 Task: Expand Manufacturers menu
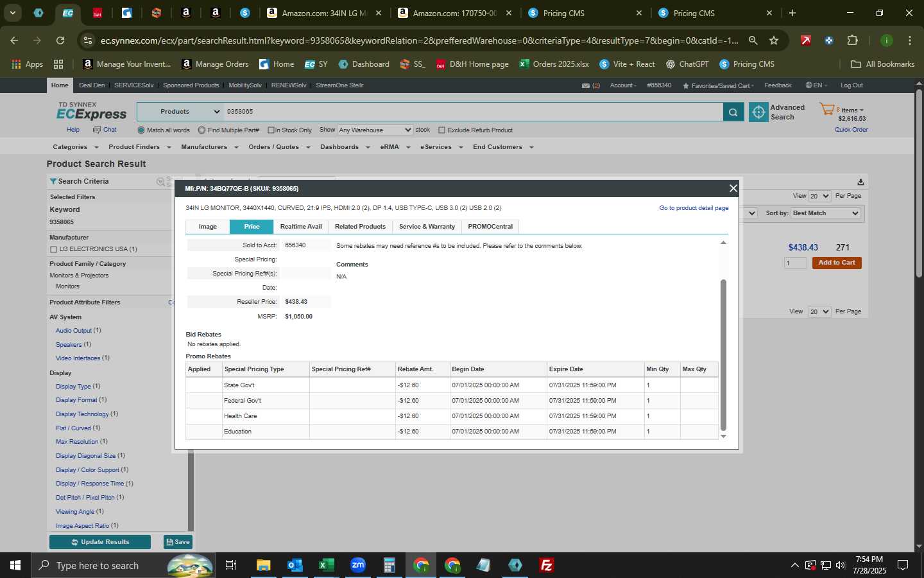click(x=210, y=147)
